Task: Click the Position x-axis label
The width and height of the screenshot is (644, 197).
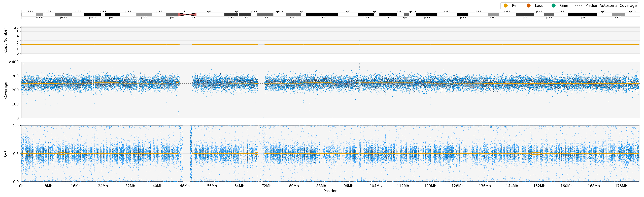Action: tap(330, 191)
